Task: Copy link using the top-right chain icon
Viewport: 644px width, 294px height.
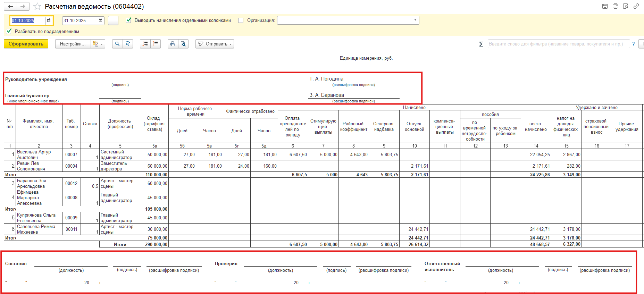Action: click(x=636, y=6)
